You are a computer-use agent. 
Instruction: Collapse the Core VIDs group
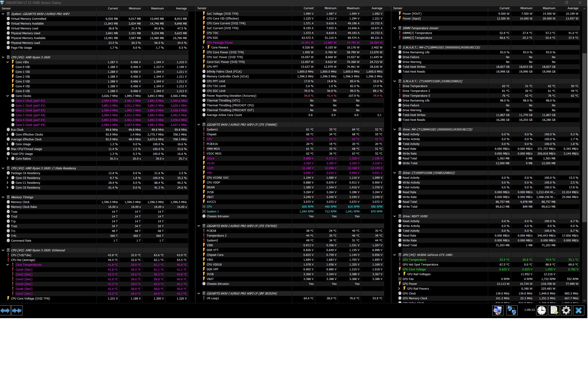point(8,62)
